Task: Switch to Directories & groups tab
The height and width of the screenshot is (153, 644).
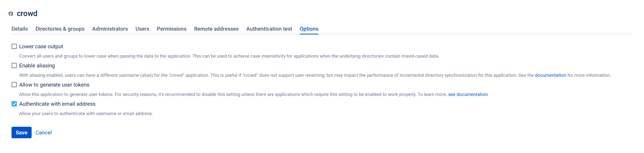Action: (60, 29)
